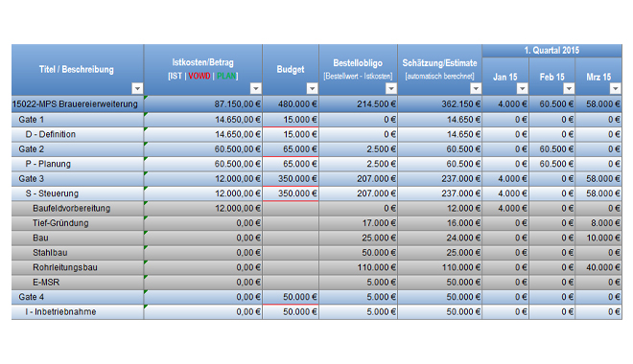
Task: Click Tief-Gründung Mrz 15 value 8.000 €
Action: [598, 223]
